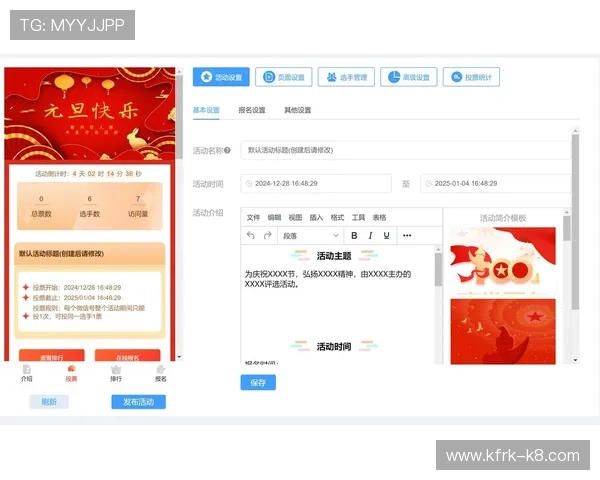Select the red star template thumbnail
600x480 pixels.
coord(503,332)
